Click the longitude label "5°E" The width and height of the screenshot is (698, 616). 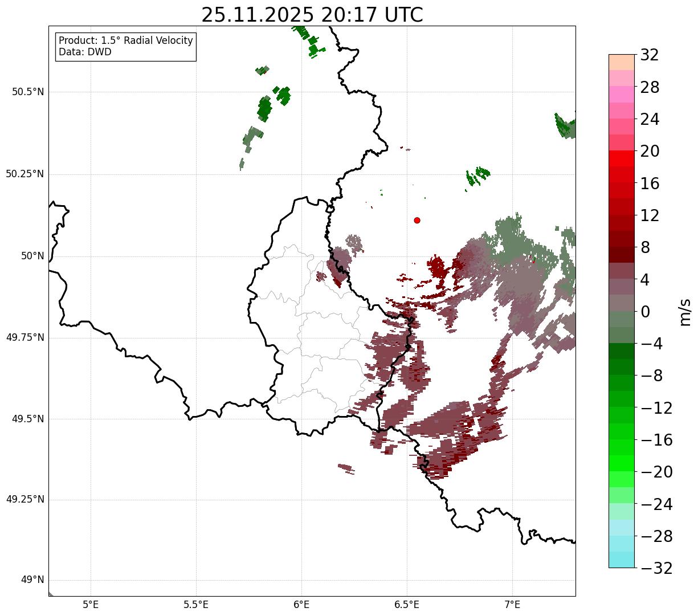point(91,605)
